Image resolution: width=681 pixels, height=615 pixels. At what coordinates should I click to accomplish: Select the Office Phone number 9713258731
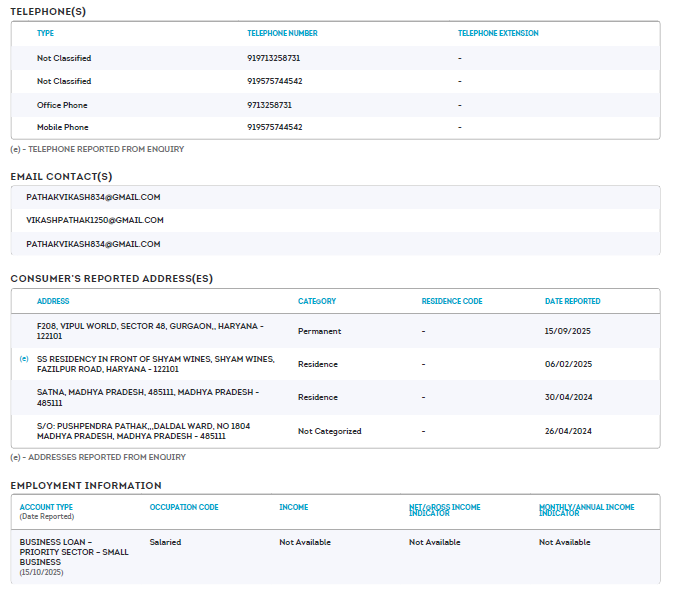click(x=269, y=104)
